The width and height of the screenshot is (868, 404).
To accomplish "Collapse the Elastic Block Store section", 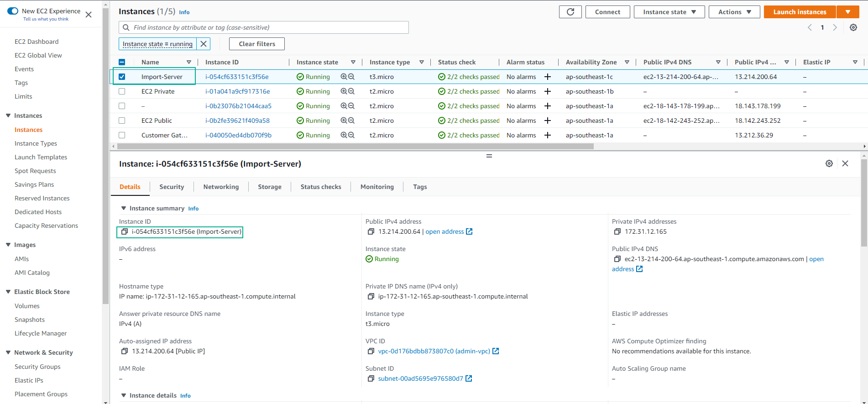I will 8,292.
